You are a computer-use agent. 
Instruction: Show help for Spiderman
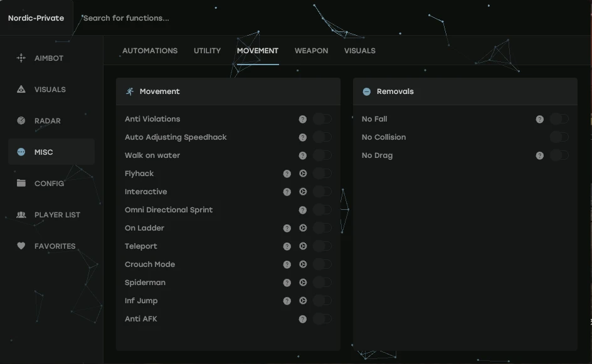[x=287, y=283]
